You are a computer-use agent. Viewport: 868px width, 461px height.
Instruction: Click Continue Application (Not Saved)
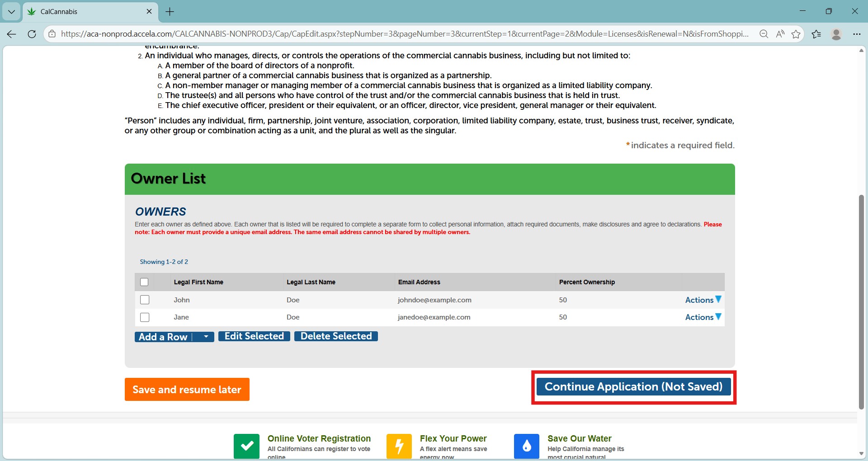[633, 387]
